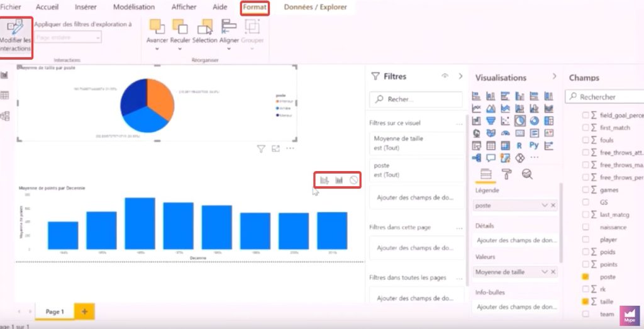Viewport: 644px width, 329px height.
Task: Open the Reculer dropdown
Action: click(x=180, y=49)
